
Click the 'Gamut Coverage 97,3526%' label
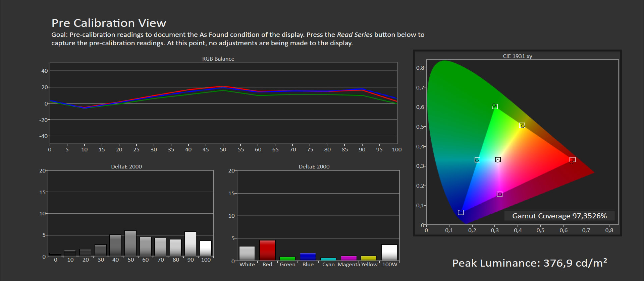pos(559,216)
